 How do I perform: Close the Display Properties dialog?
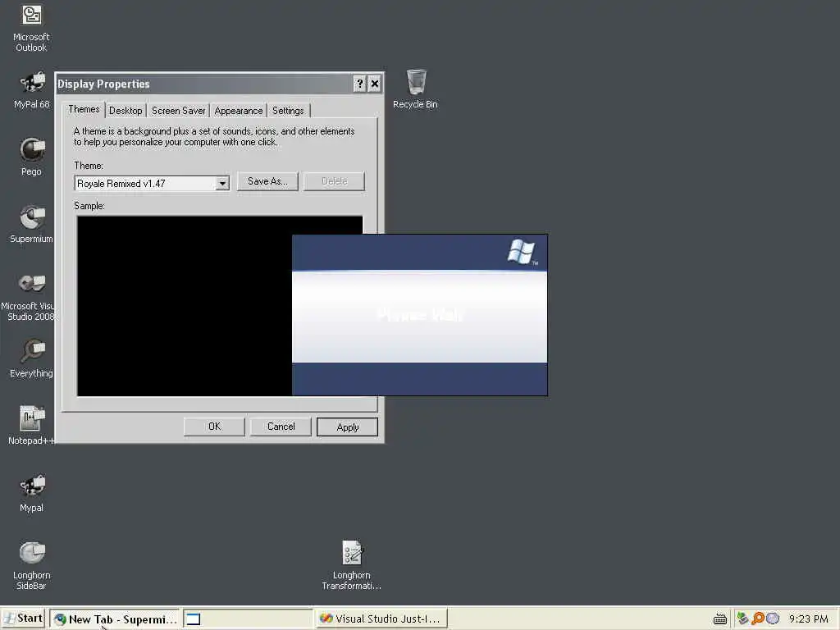coord(375,84)
